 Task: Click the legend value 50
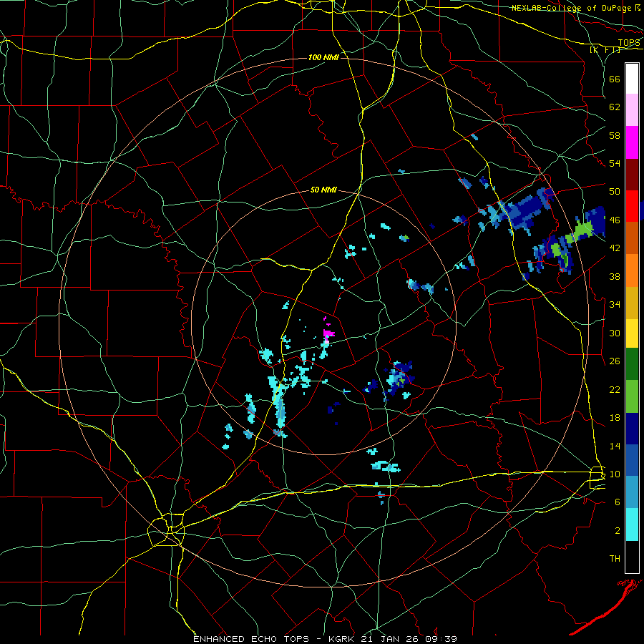click(x=615, y=192)
